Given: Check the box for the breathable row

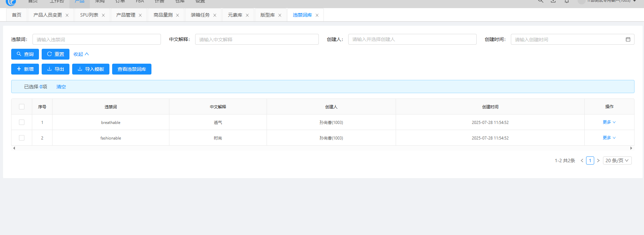Looking at the screenshot, I should click(22, 122).
